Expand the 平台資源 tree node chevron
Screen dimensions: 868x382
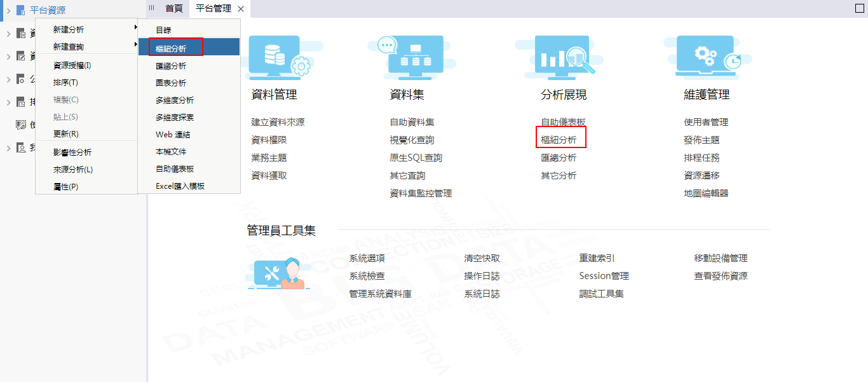(x=8, y=10)
